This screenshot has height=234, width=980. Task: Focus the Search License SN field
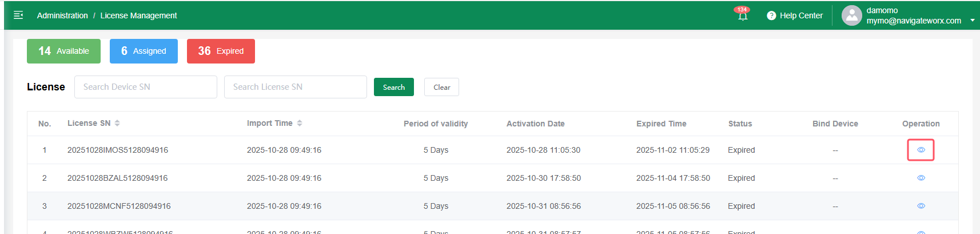click(295, 87)
